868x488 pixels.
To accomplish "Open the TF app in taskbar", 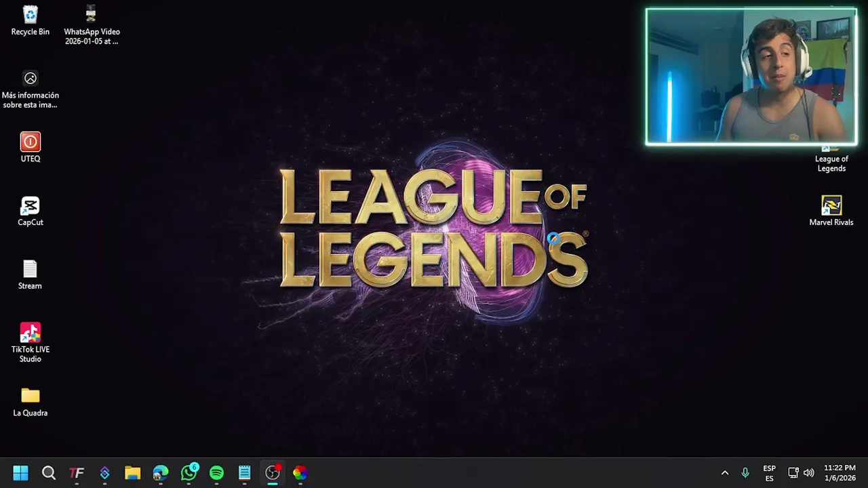I will click(77, 473).
